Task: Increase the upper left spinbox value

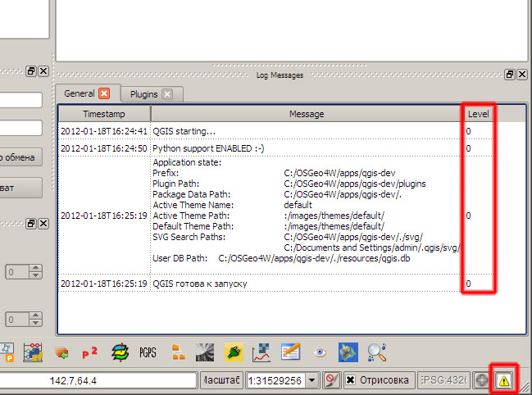Action: pyautogui.click(x=35, y=268)
